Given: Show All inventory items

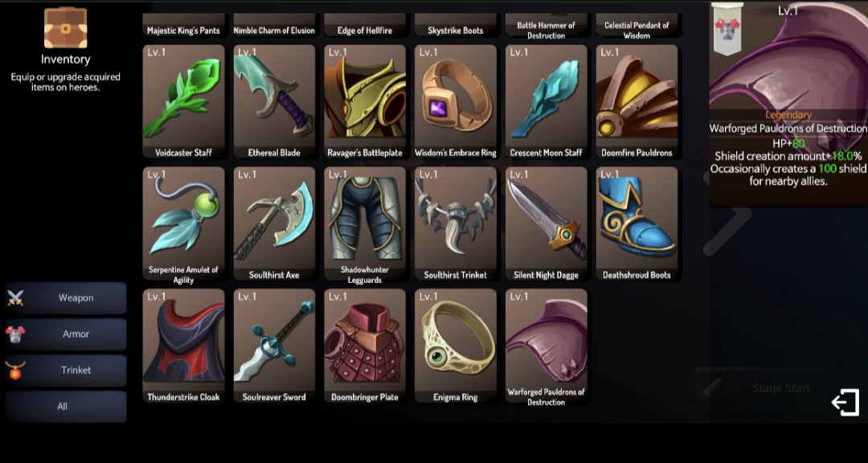Looking at the screenshot, I should click(x=66, y=407).
